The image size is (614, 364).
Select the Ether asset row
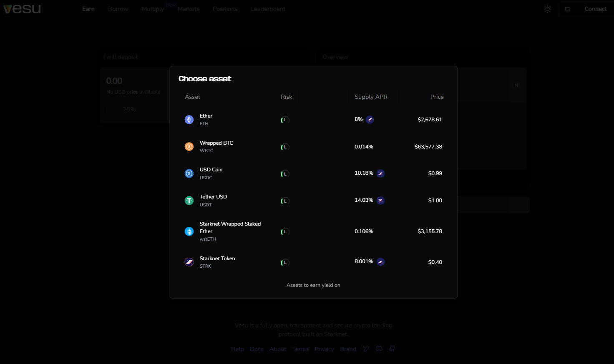tap(314, 120)
